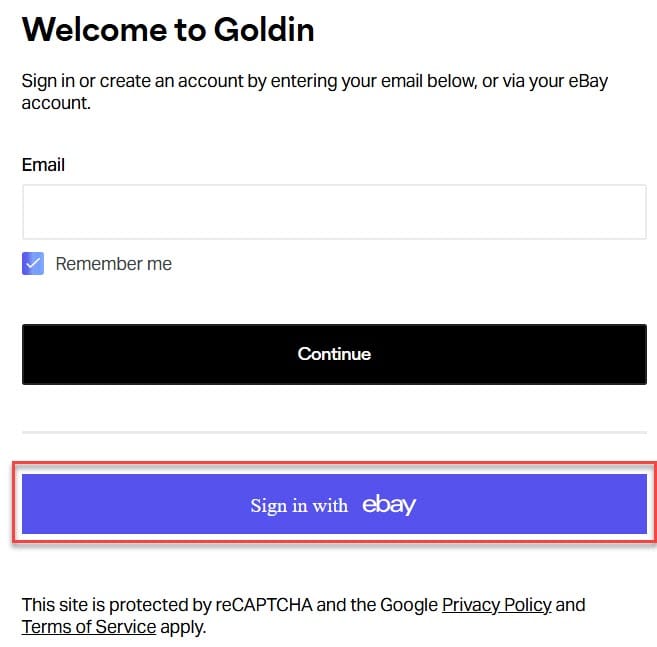
Task: Click the "Remember me" label text
Action: pos(113,264)
